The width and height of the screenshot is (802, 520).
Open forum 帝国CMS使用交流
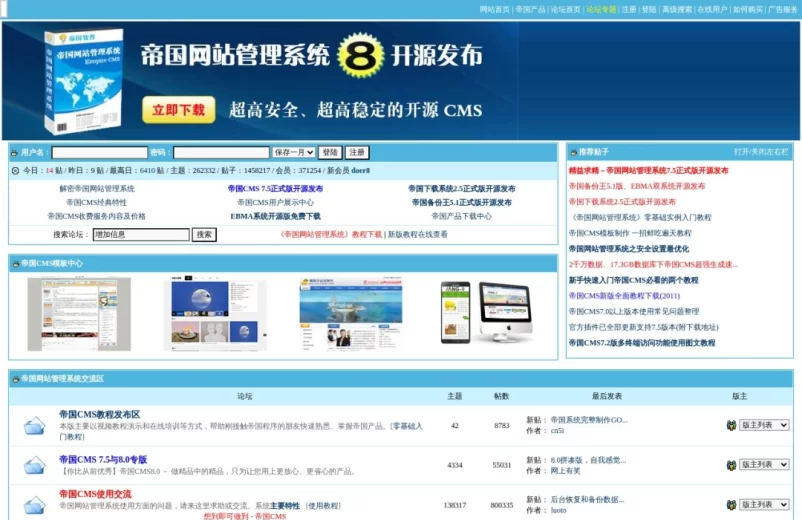click(95, 494)
